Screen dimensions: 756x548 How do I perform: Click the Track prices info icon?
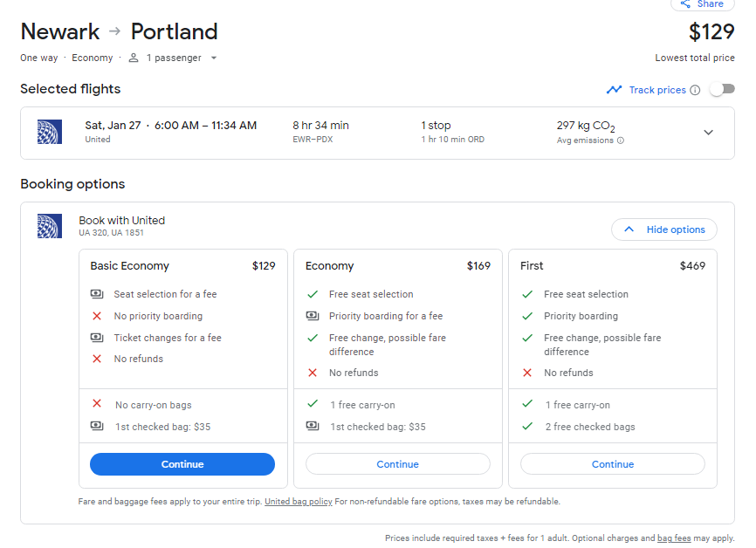coord(695,90)
